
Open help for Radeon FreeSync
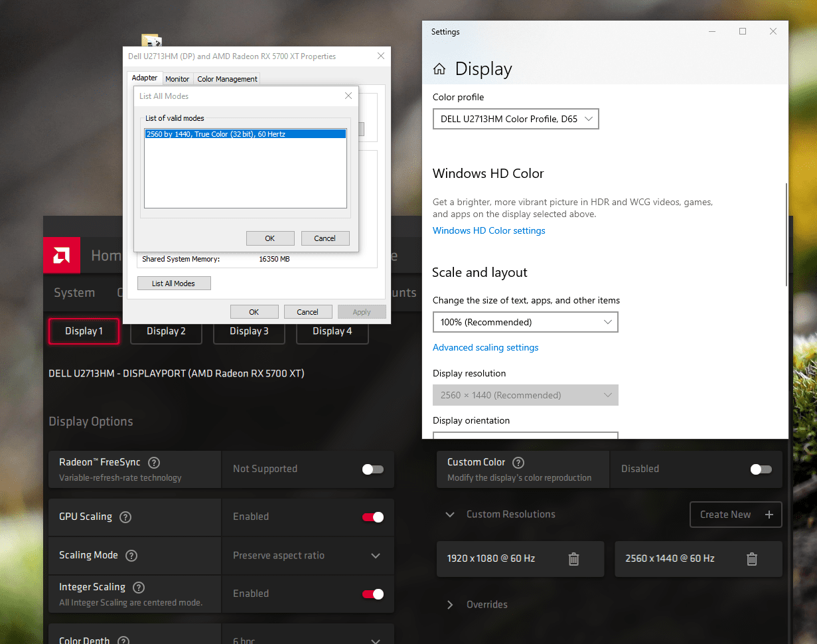(x=154, y=463)
